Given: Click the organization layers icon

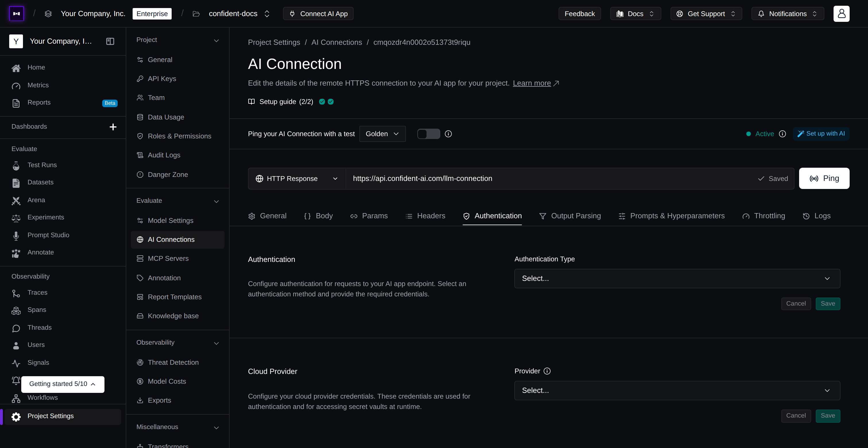Looking at the screenshot, I should point(48,14).
